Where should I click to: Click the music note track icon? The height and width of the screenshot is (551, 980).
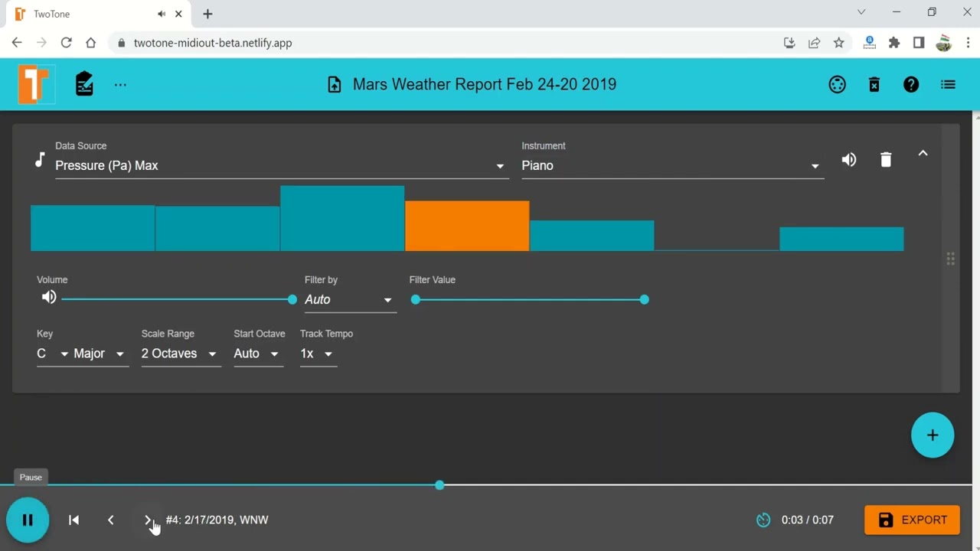coord(40,160)
